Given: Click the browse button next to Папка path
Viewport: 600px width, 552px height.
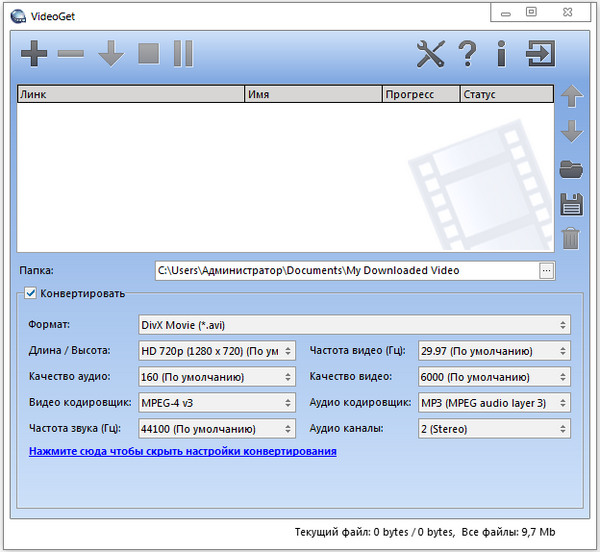Looking at the screenshot, I should coord(546,270).
